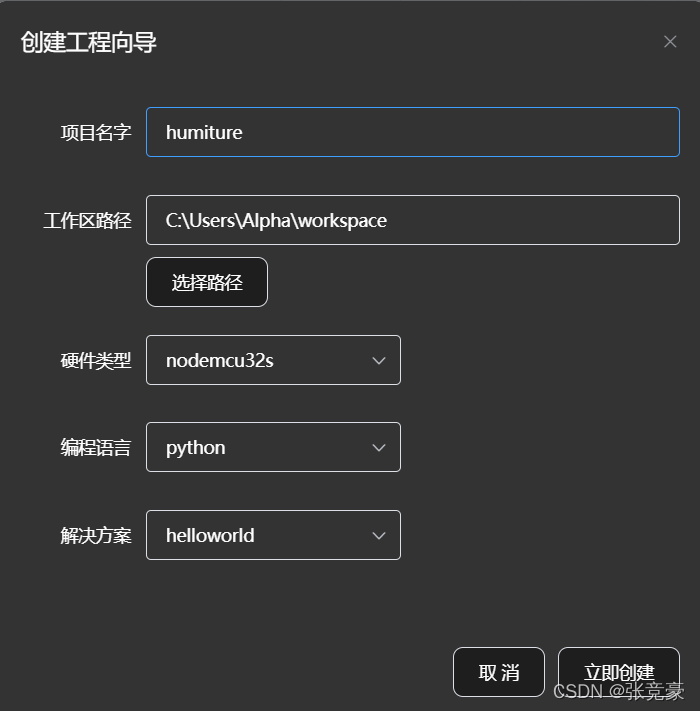Cancel the wizard with 取消
The height and width of the screenshot is (711, 700).
pos(499,672)
